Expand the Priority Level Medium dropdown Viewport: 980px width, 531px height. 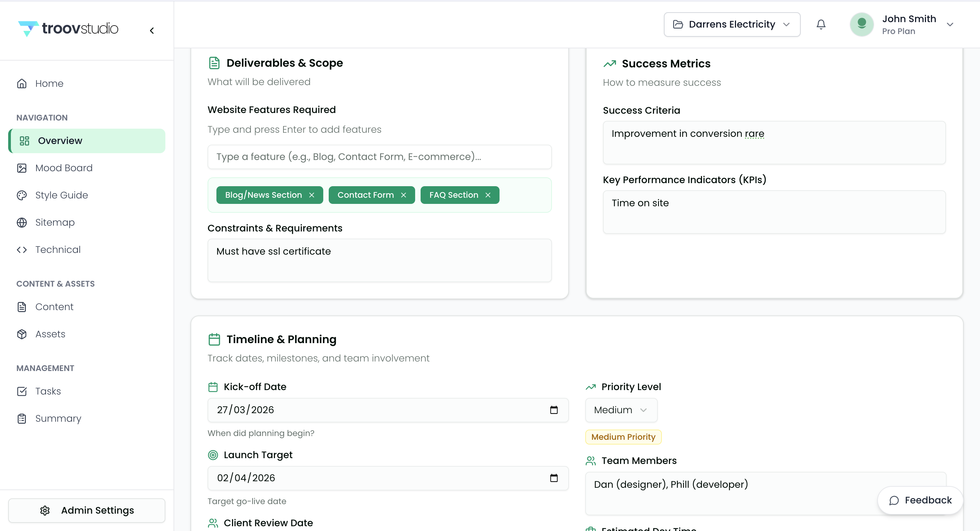click(x=621, y=410)
